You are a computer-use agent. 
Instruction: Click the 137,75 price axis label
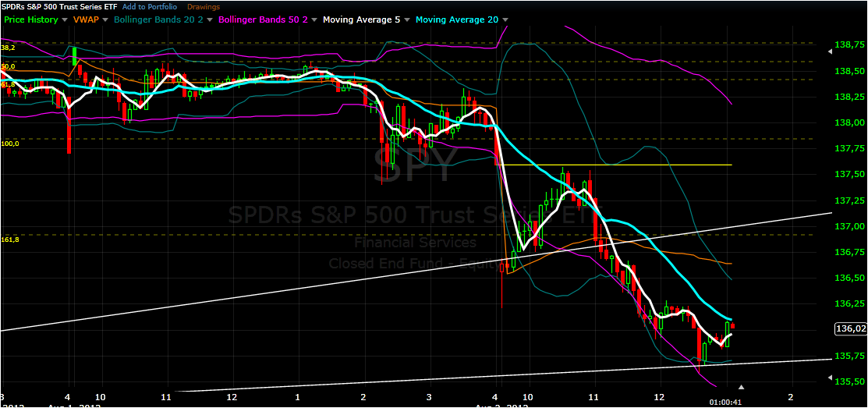point(850,148)
